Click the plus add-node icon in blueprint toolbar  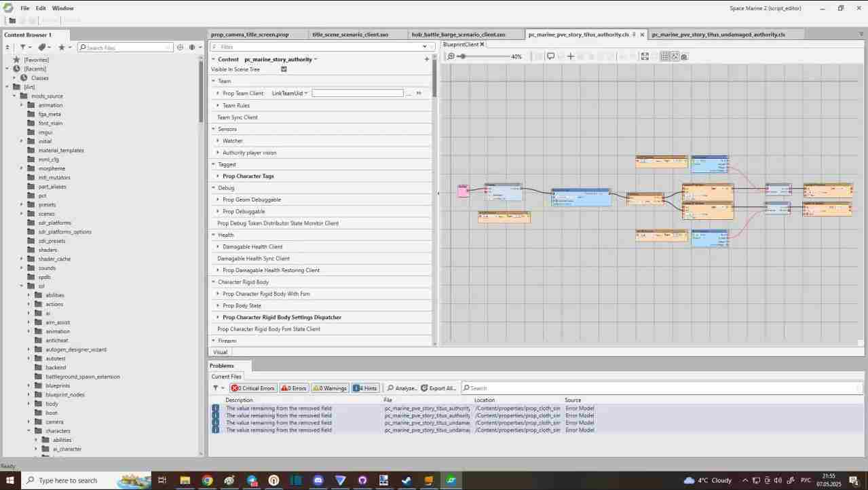(x=571, y=56)
